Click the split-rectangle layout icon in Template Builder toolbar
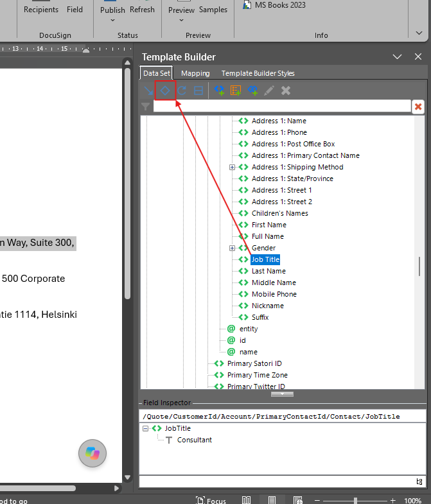The image size is (431, 504). (198, 91)
